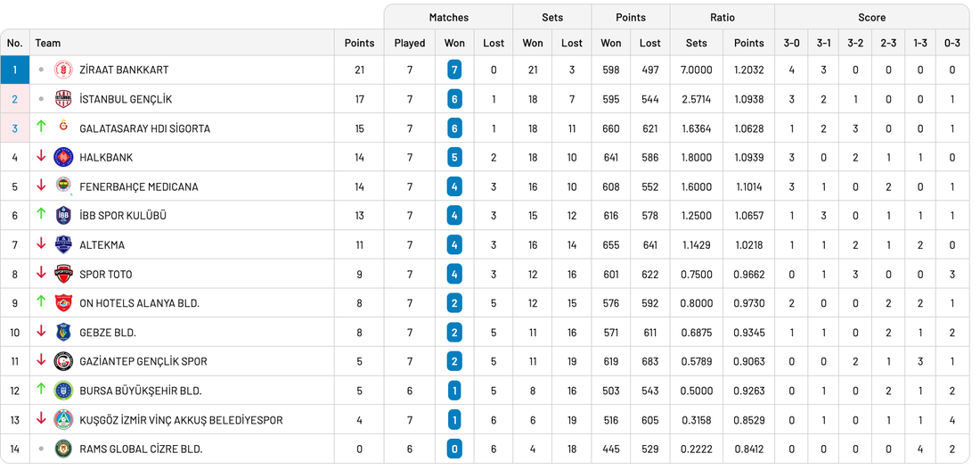Click the Gebze Bld. team logo
This screenshot has width=980, height=470.
click(x=63, y=333)
